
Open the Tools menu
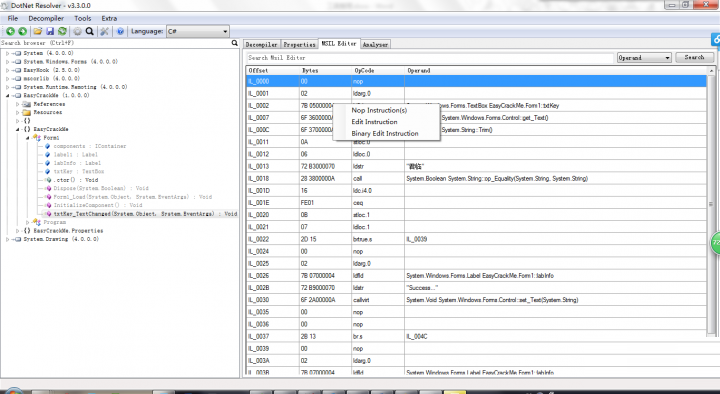[x=83, y=18]
